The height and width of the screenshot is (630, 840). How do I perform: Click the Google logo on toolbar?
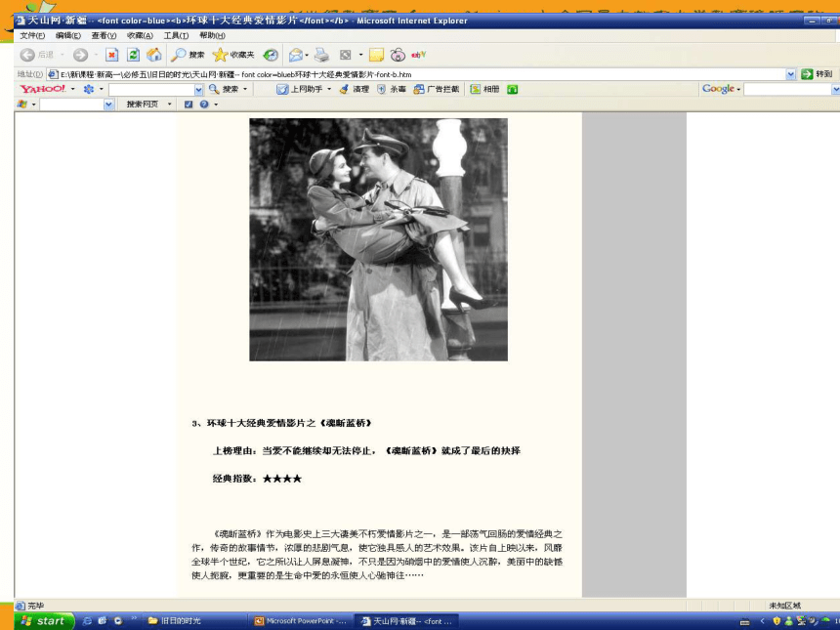coord(718,89)
